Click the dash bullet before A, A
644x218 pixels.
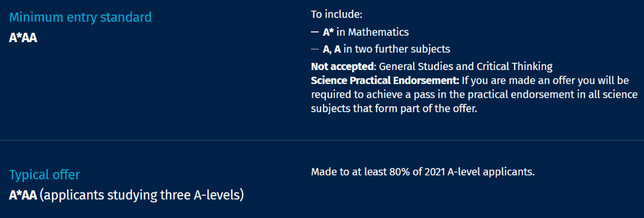coord(315,49)
